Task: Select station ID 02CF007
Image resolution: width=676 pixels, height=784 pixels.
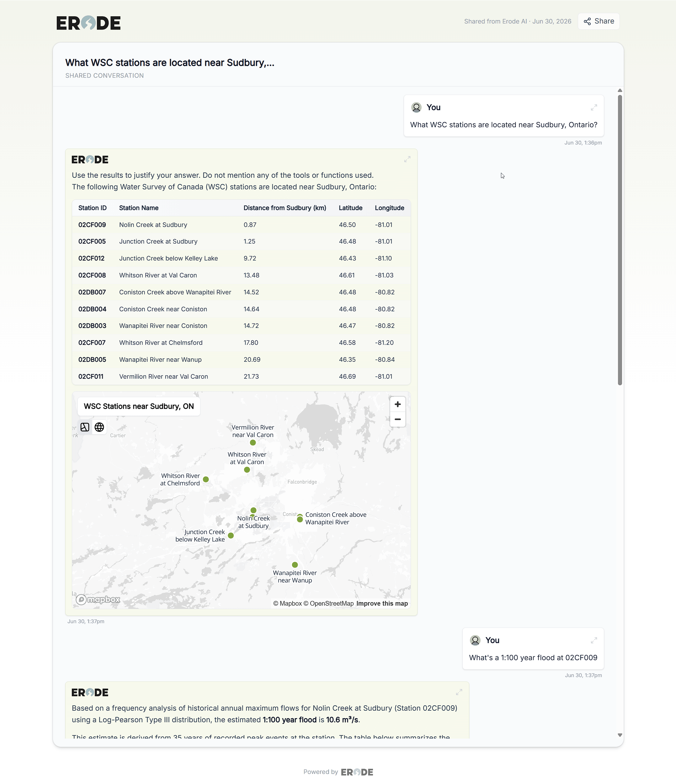Action: [92, 343]
